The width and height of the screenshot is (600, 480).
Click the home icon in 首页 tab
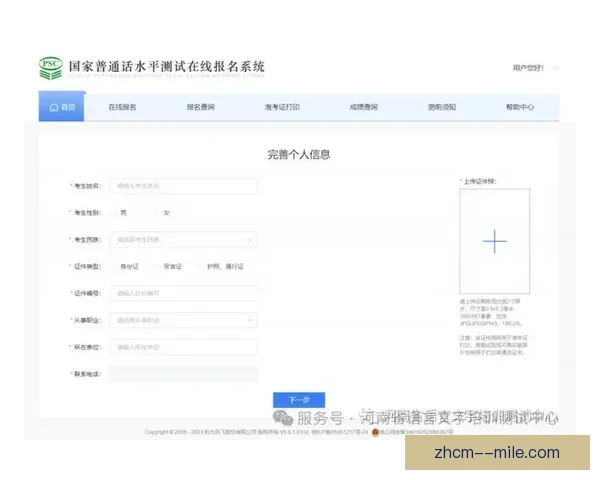(54, 107)
